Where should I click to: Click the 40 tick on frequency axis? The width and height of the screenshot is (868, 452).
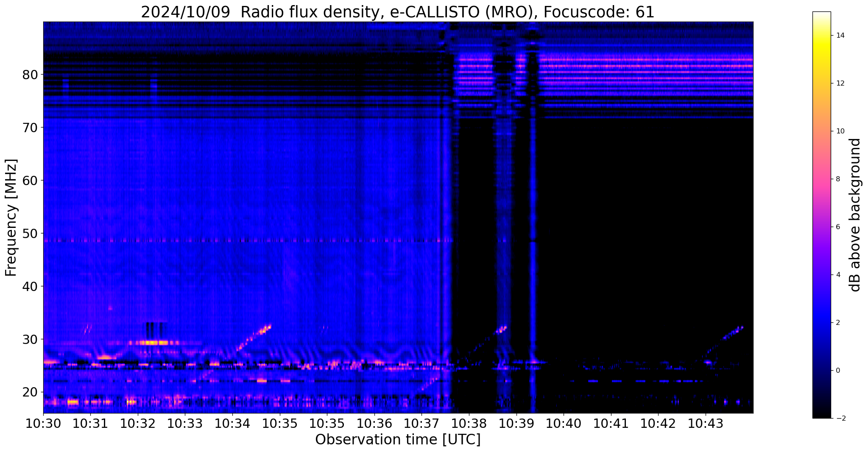click(30, 287)
